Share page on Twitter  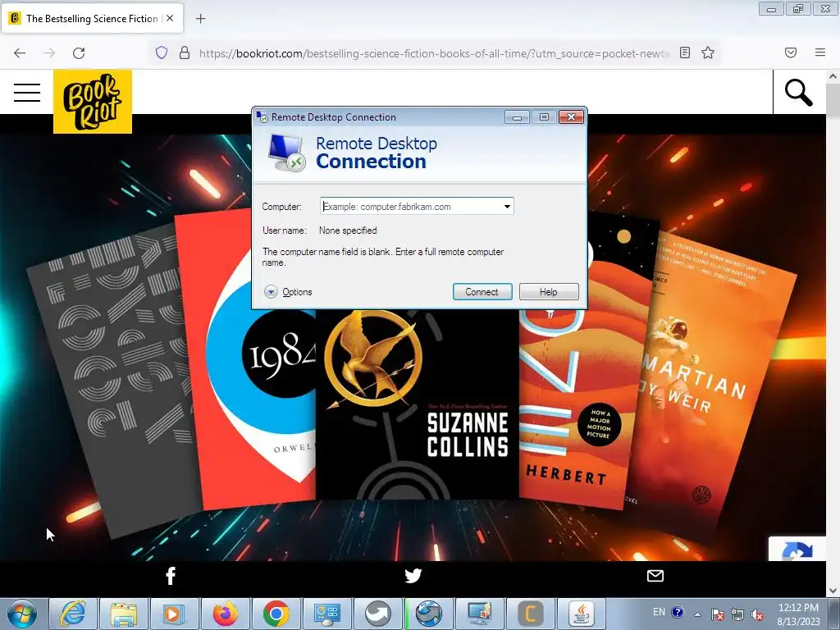click(x=413, y=576)
